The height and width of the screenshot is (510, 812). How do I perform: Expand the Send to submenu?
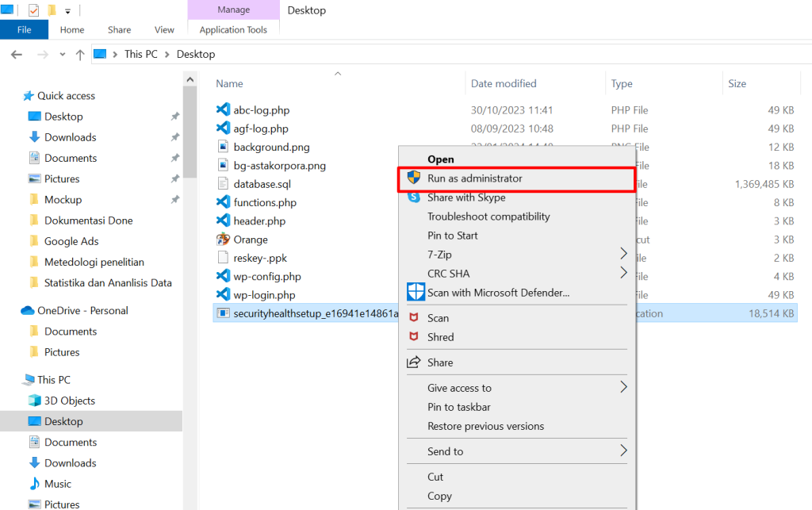click(623, 451)
